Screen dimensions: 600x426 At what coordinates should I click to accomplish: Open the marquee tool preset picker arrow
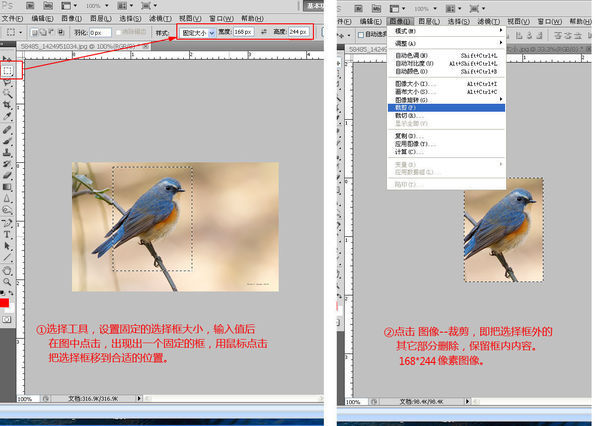20,33
